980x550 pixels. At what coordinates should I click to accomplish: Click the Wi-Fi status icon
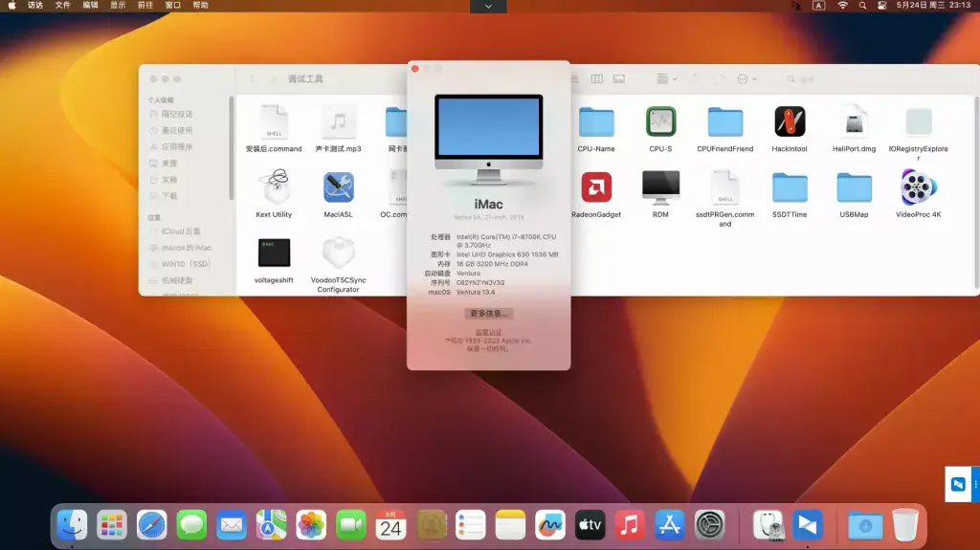coord(842,5)
